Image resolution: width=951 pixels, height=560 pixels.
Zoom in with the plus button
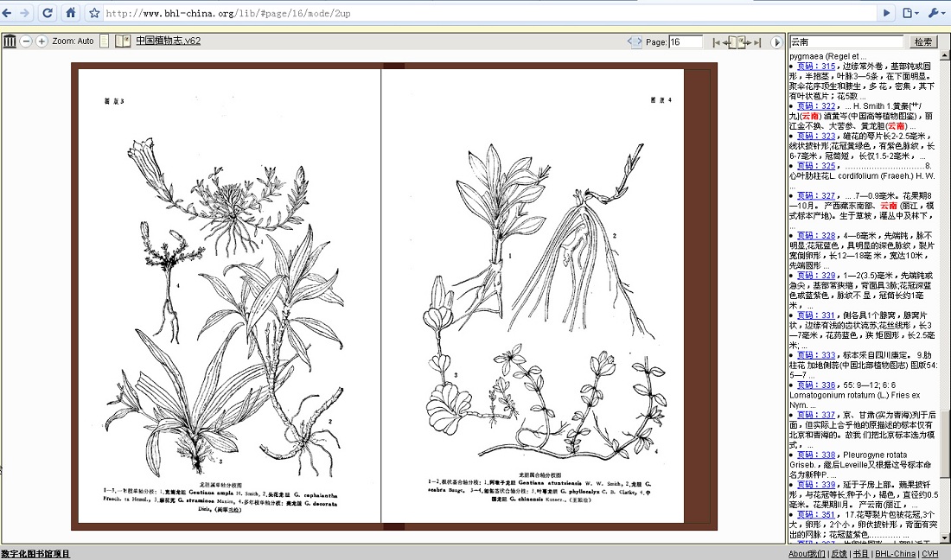(41, 41)
